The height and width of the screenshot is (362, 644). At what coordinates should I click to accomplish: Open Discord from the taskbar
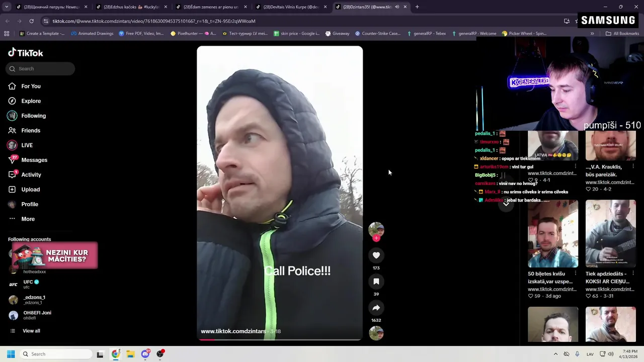pyautogui.click(x=145, y=354)
